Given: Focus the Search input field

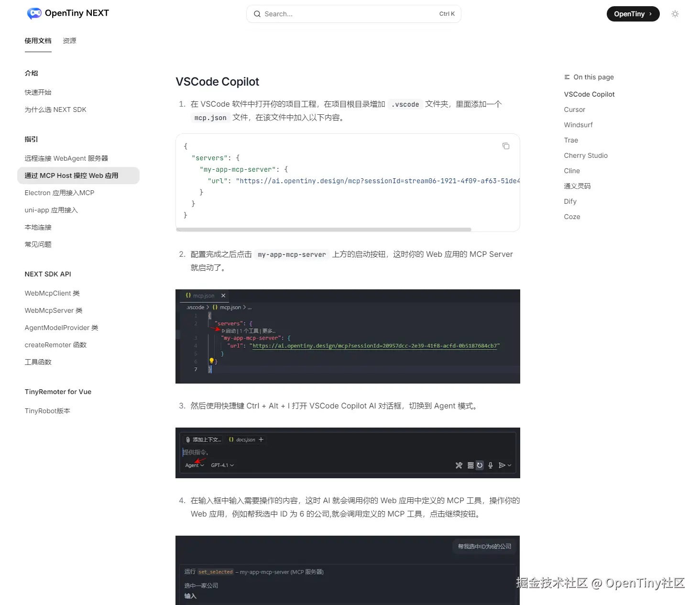Looking at the screenshot, I should [354, 14].
